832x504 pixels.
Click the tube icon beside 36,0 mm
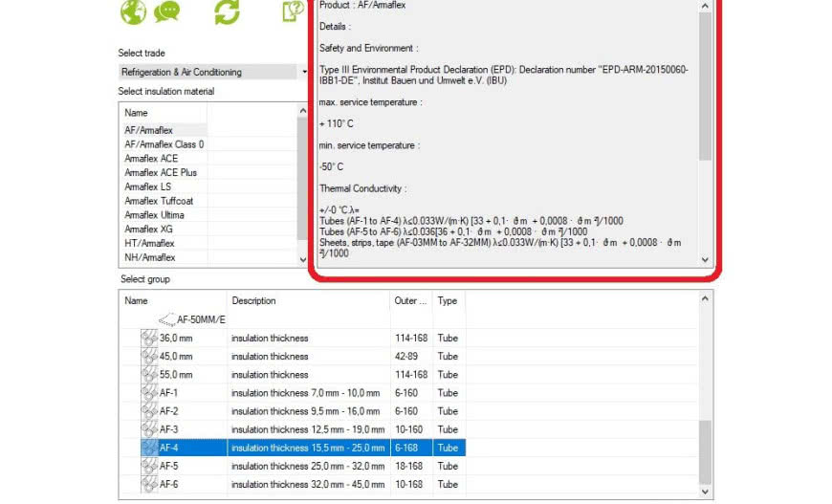point(149,339)
